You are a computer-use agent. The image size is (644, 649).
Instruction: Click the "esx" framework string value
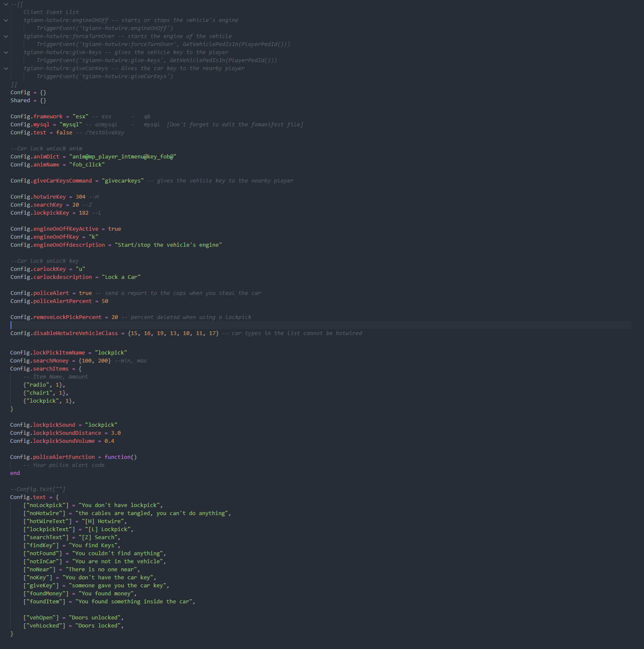click(x=80, y=117)
